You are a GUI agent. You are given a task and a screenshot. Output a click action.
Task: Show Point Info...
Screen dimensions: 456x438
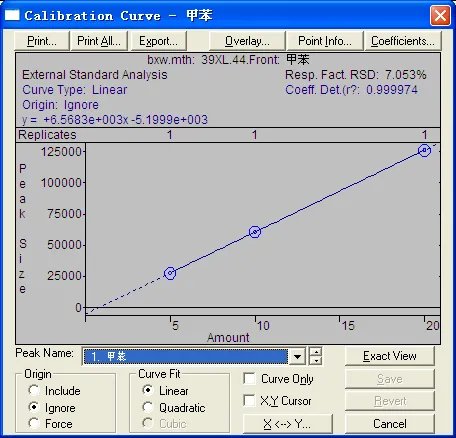(x=325, y=41)
